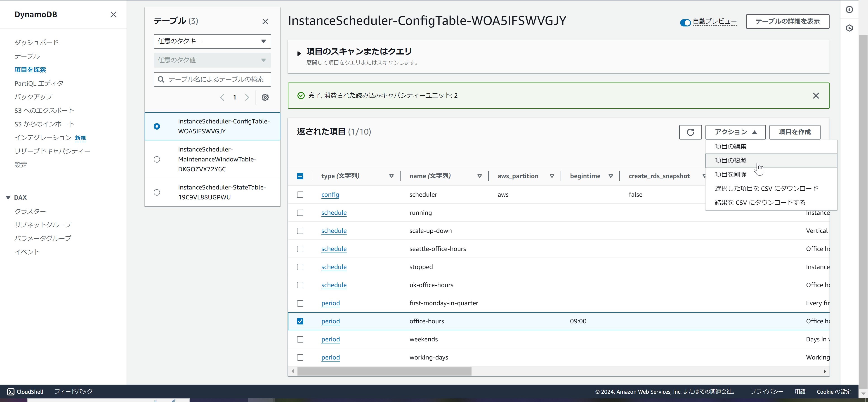Open the table list preferences gear
The image size is (868, 402).
coord(266,97)
